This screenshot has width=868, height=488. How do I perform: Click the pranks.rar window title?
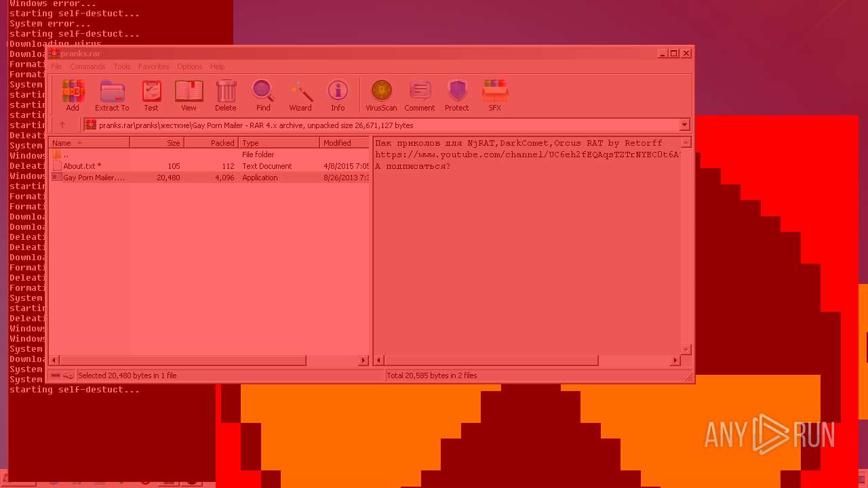coord(81,54)
